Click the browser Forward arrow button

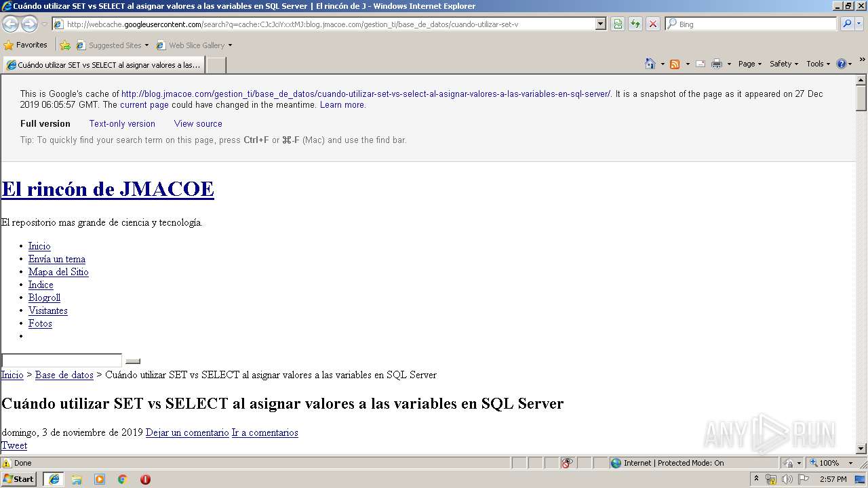coord(29,24)
